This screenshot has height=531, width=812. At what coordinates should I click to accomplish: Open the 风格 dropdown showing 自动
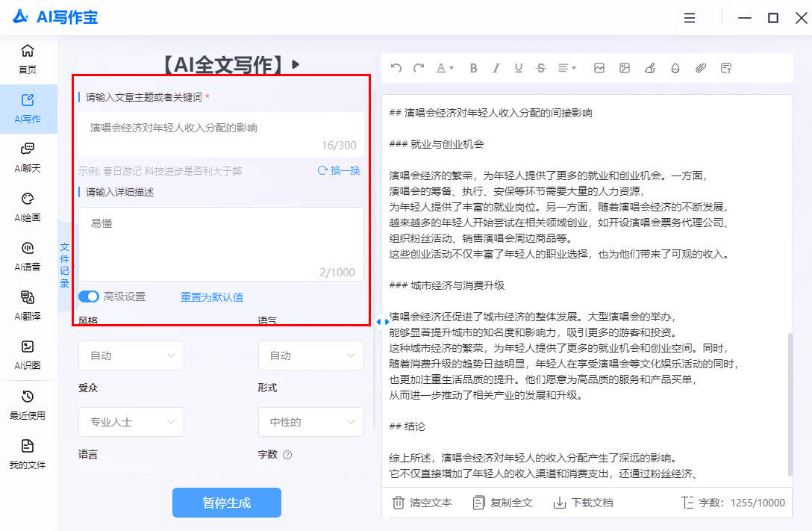click(131, 355)
